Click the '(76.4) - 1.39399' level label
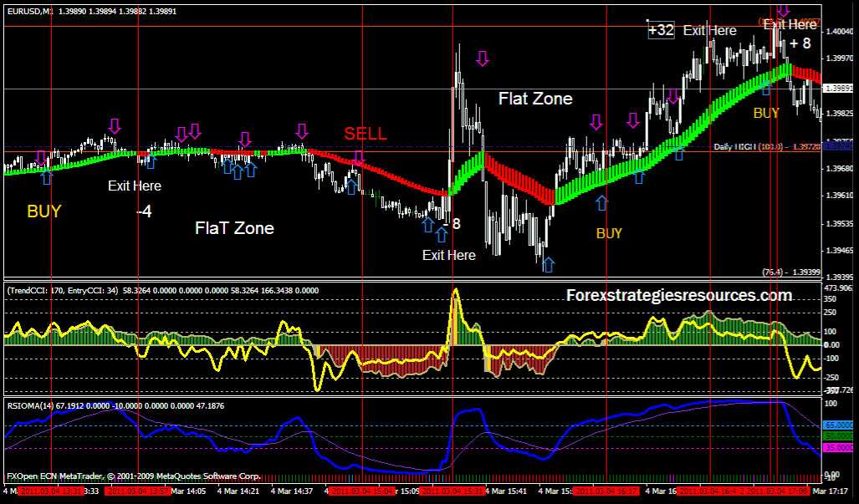859x504 pixels. tap(791, 272)
